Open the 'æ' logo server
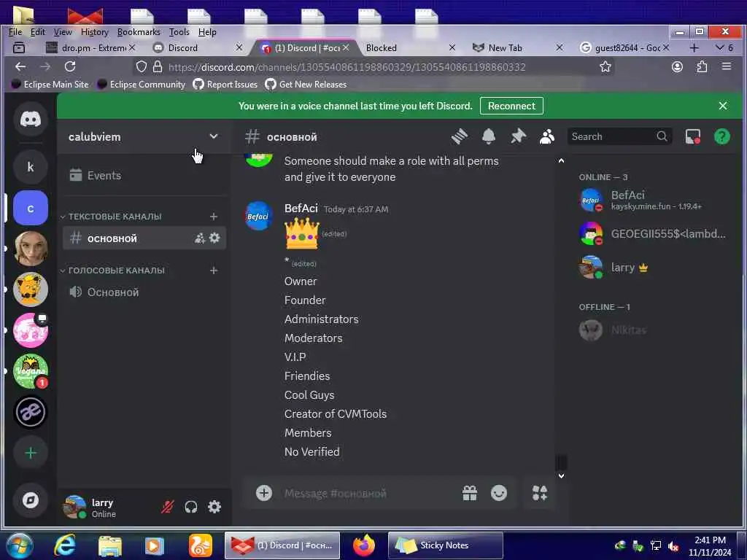Image resolution: width=747 pixels, height=560 pixels. click(31, 412)
